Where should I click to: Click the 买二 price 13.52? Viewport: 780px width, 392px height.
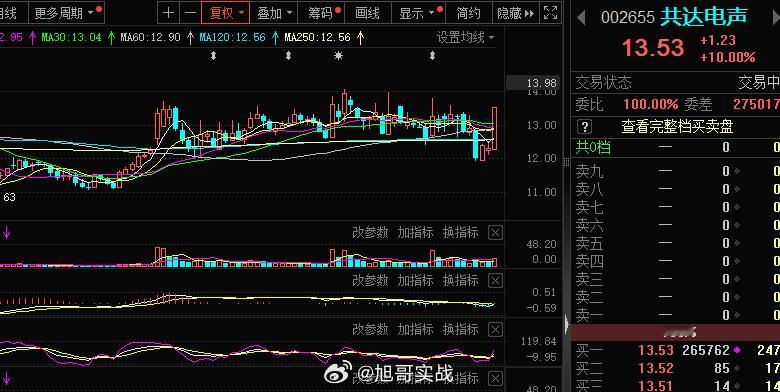pyautogui.click(x=656, y=369)
